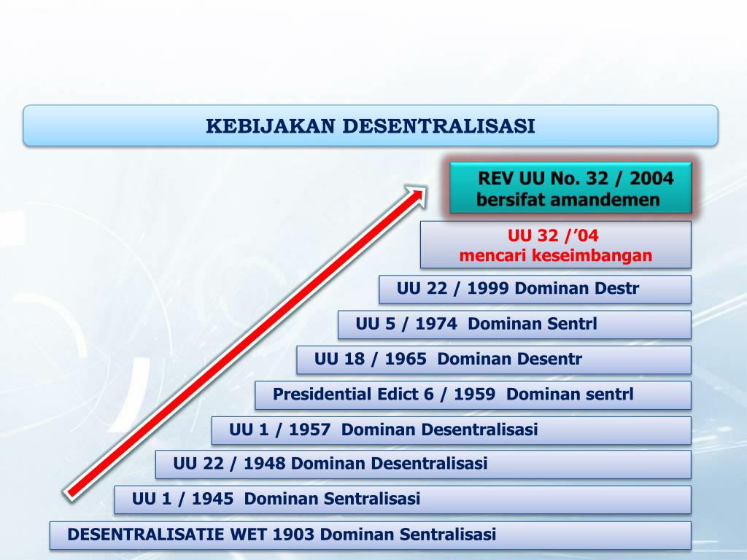Click DESENTRALISATIE WET 1903 bar
The height and width of the screenshot is (560, 747).
click(x=370, y=535)
